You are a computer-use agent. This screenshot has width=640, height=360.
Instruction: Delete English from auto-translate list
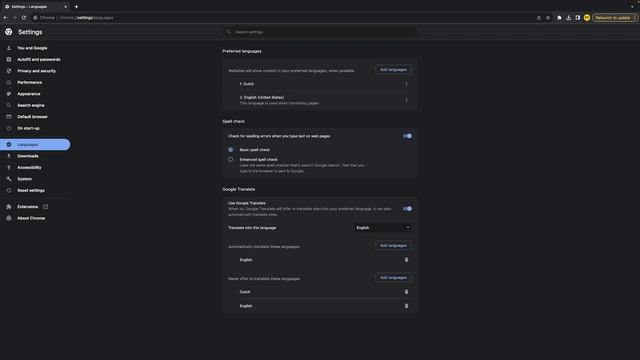(x=406, y=260)
